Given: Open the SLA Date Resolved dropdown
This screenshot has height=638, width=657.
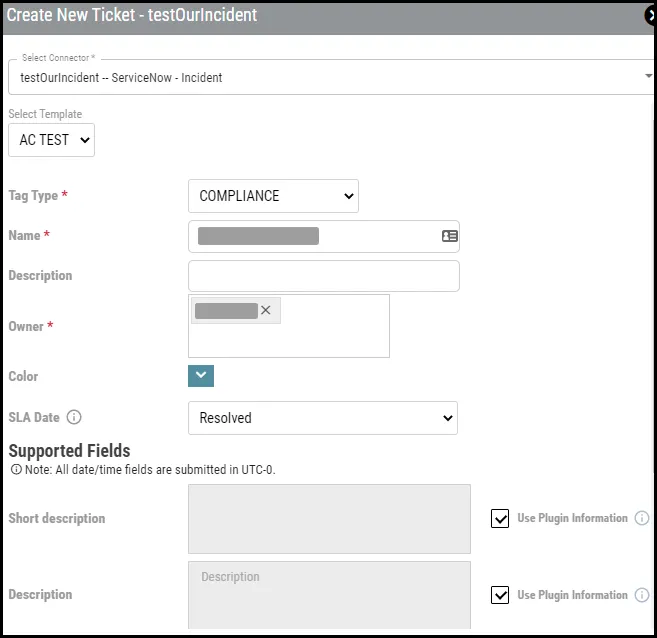Looking at the screenshot, I should click(323, 418).
